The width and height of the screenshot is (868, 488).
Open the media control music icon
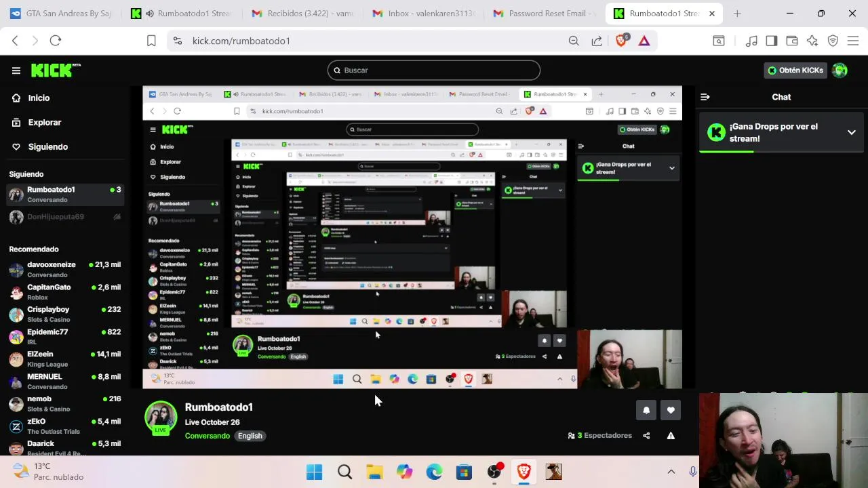pos(751,41)
